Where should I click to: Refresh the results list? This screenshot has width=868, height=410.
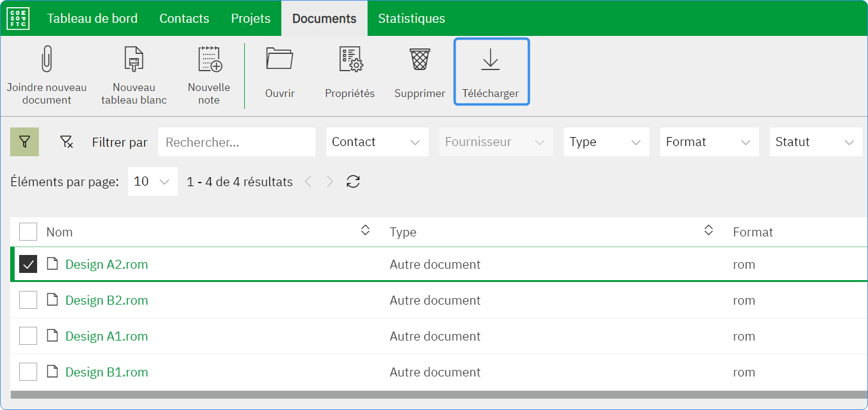(353, 182)
